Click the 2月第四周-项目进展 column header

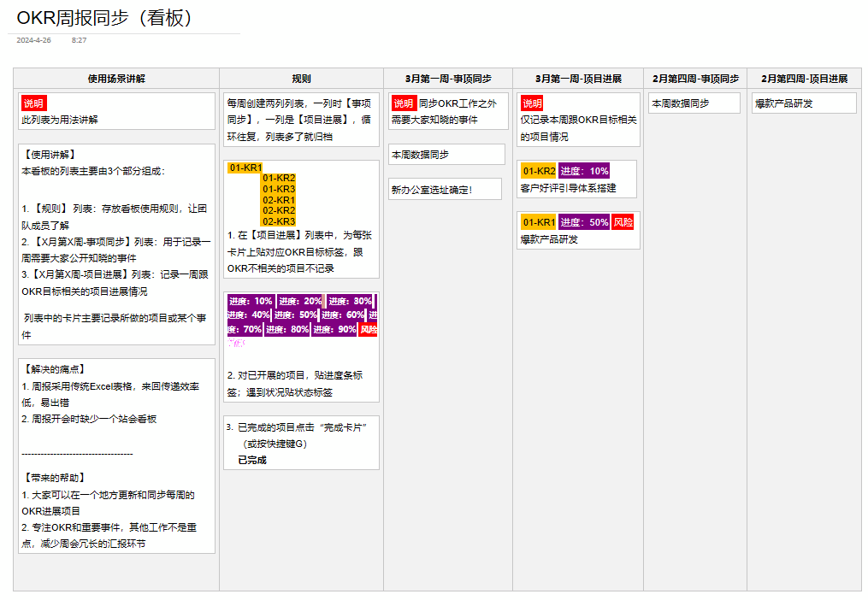(x=805, y=79)
